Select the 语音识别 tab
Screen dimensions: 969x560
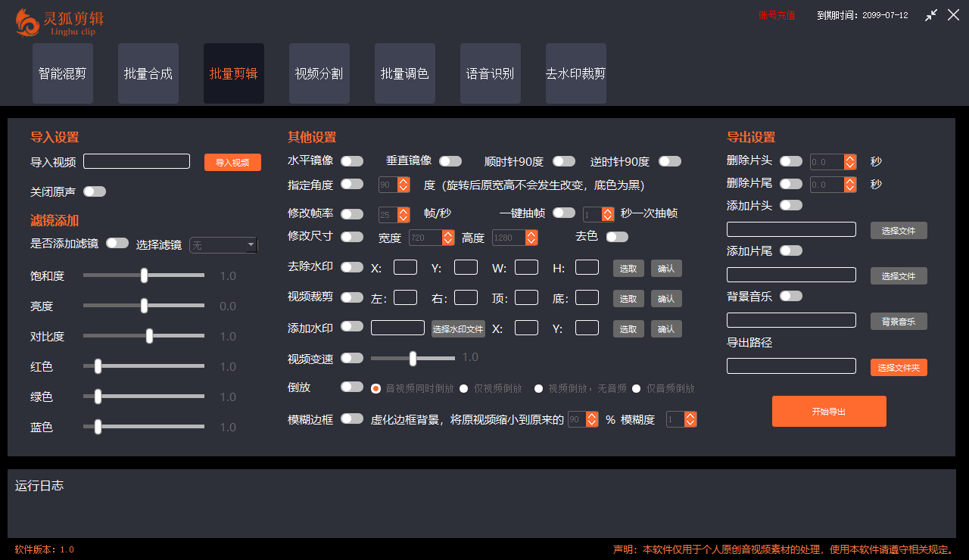click(x=490, y=73)
